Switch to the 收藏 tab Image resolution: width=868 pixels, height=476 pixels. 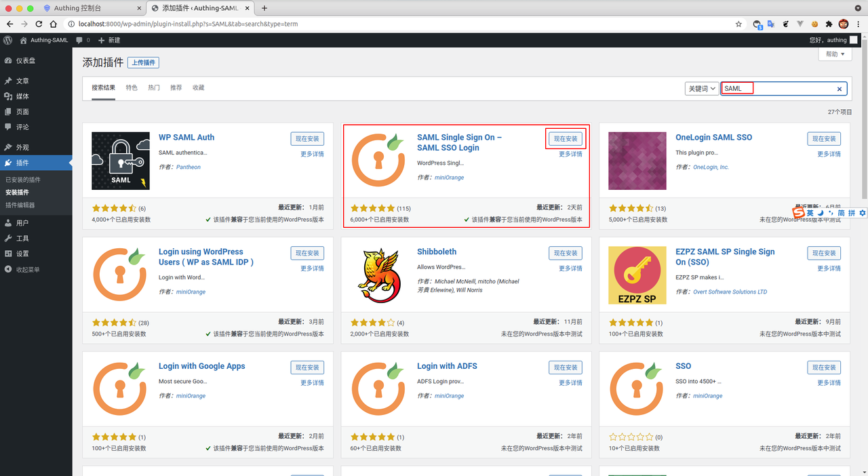coord(198,88)
